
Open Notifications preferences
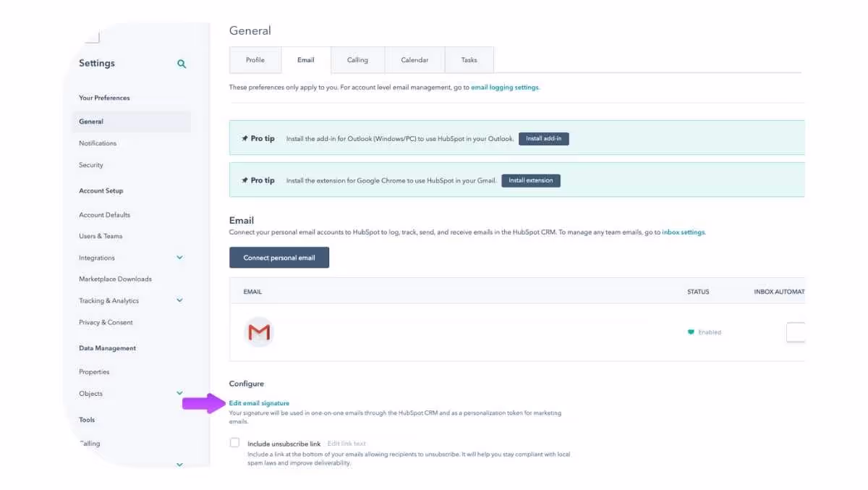98,143
